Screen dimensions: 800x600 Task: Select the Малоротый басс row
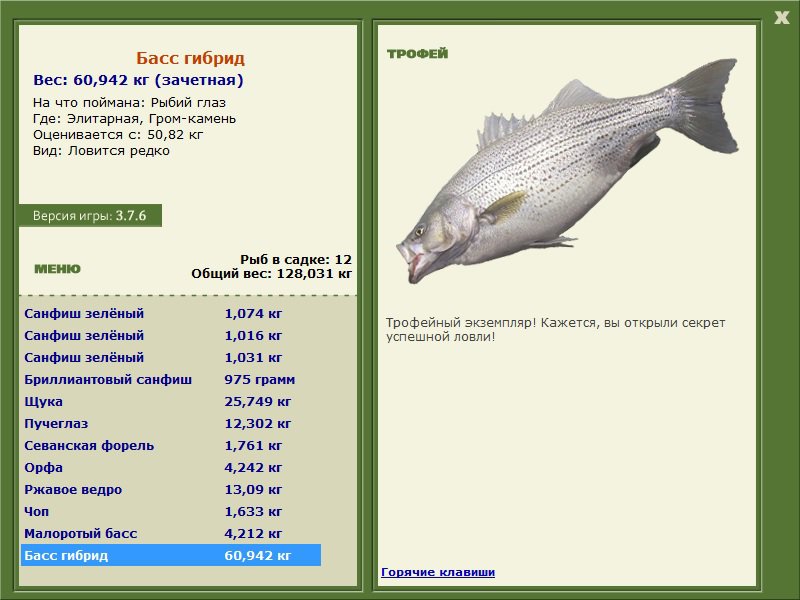coord(171,533)
